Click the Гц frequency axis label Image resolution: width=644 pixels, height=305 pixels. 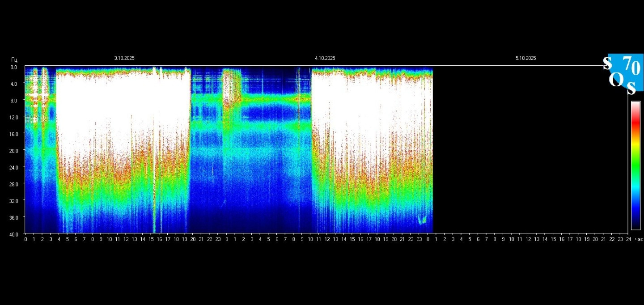point(14,59)
